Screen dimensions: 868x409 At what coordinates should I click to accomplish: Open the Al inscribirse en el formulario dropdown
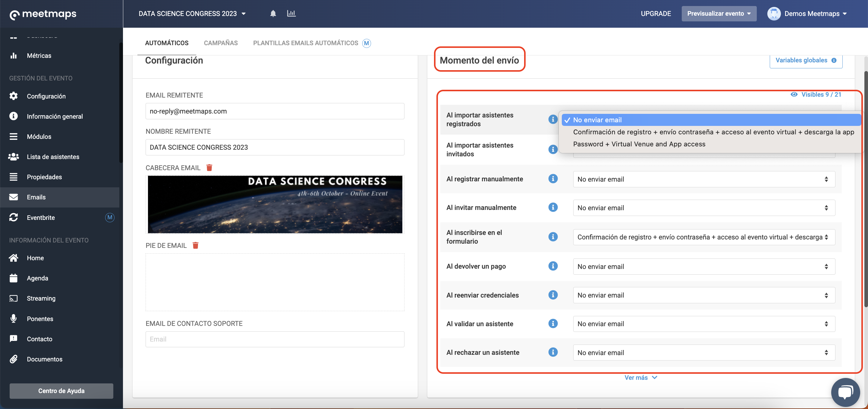pos(704,237)
